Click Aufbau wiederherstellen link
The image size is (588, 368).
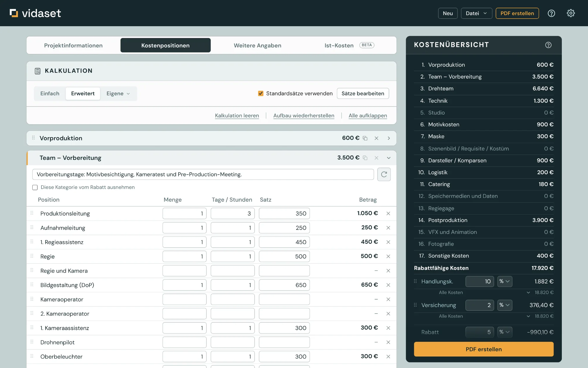coord(304,116)
